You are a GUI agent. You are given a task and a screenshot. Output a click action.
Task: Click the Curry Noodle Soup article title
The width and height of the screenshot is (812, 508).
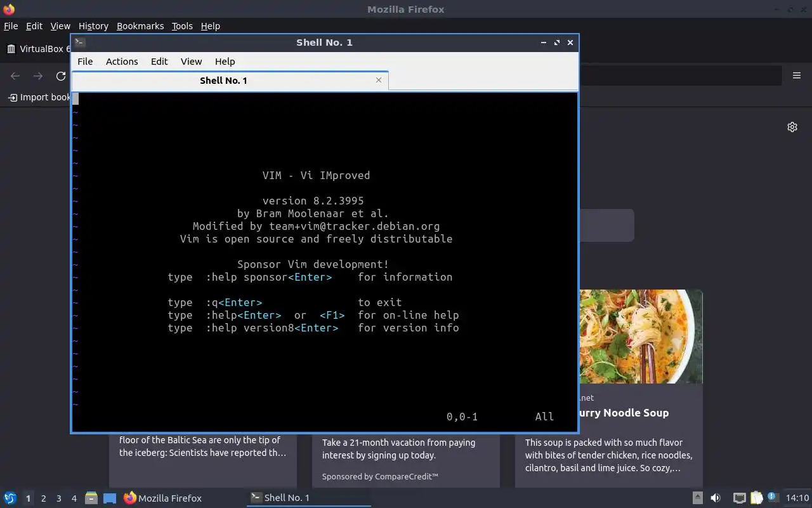(x=623, y=413)
